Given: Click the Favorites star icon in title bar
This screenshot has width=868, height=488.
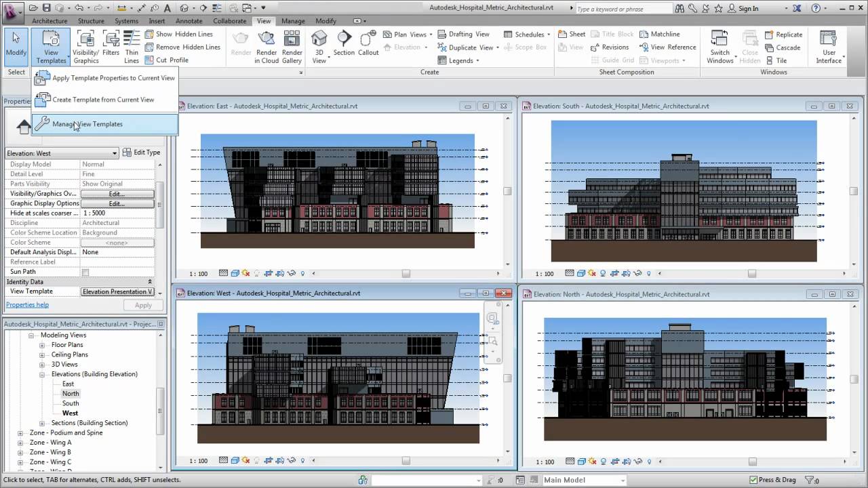Looking at the screenshot, I should click(718, 8).
